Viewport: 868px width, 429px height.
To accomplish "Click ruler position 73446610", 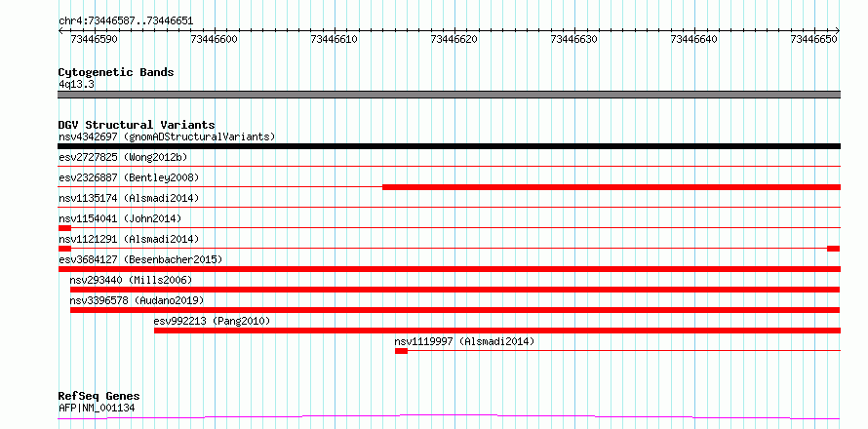I will [335, 39].
